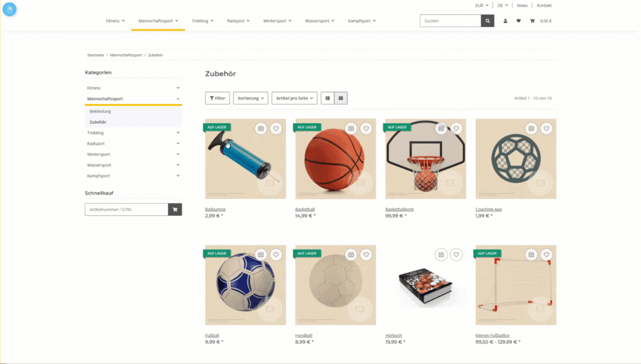Open the Basketballkorb product page
The height and width of the screenshot is (364, 641).
(401, 209)
